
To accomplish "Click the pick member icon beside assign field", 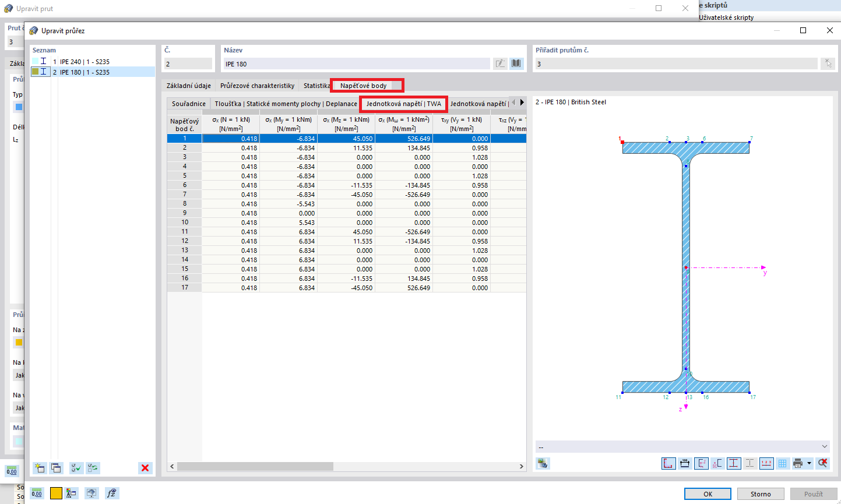I will pos(828,64).
